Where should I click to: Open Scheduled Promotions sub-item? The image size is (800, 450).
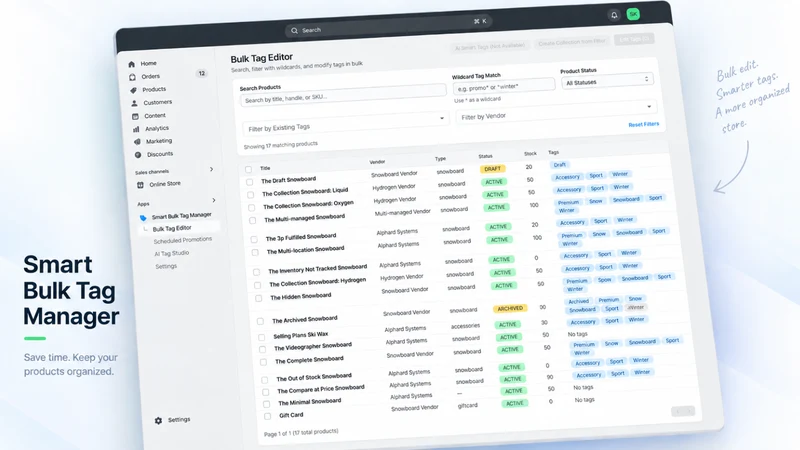(183, 240)
